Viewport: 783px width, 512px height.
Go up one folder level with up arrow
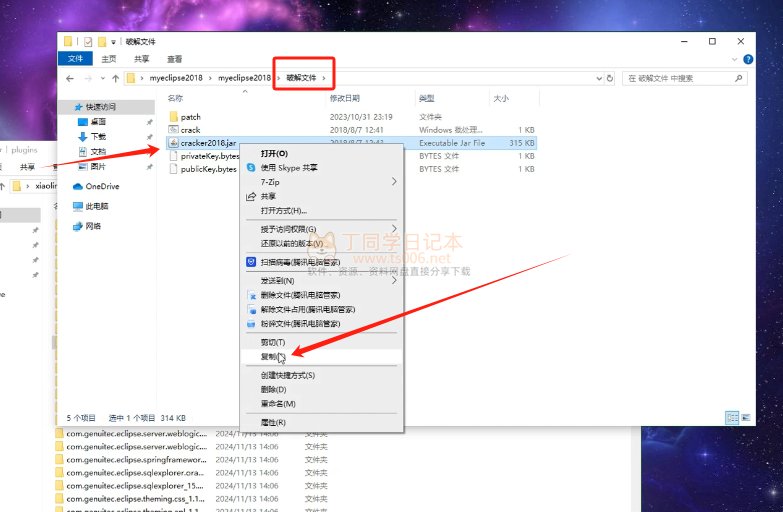tap(115, 78)
